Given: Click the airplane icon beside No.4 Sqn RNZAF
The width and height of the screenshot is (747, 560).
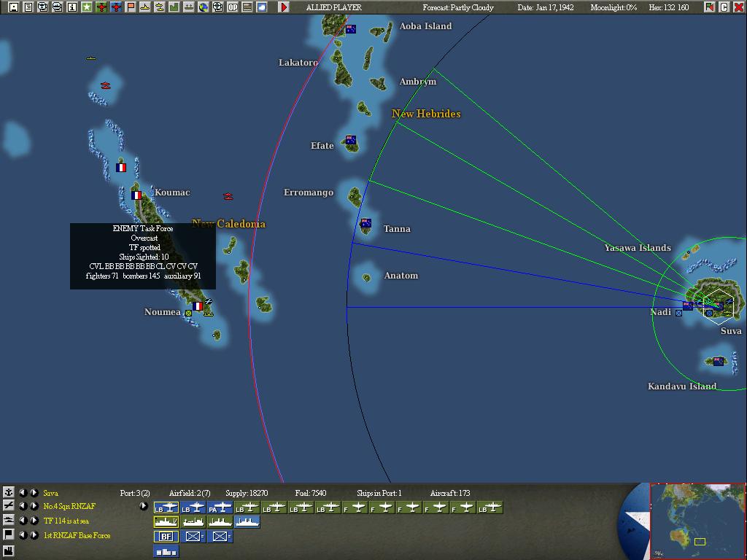Looking at the screenshot, I should (x=8, y=506).
